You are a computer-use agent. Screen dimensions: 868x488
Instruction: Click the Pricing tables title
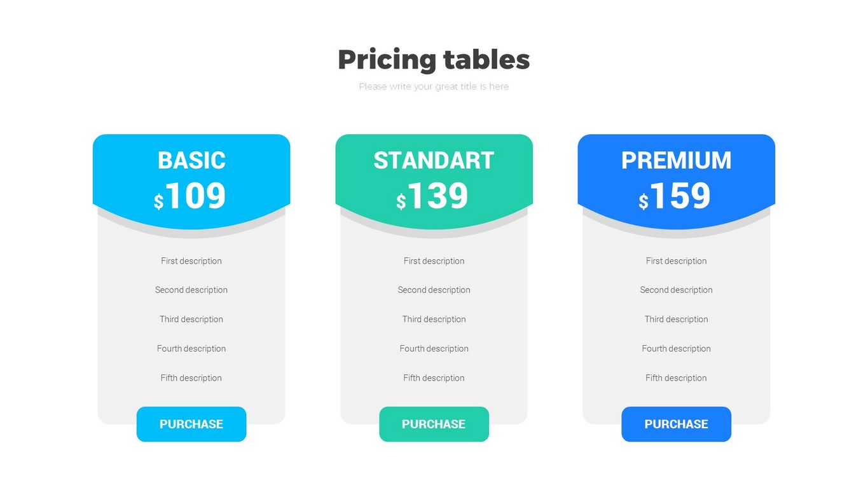(434, 60)
